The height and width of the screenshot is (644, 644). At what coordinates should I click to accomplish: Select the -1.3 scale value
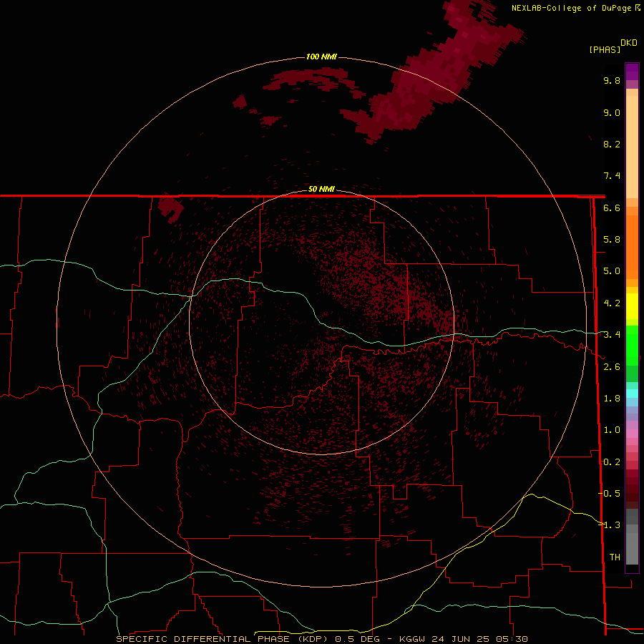(609, 525)
